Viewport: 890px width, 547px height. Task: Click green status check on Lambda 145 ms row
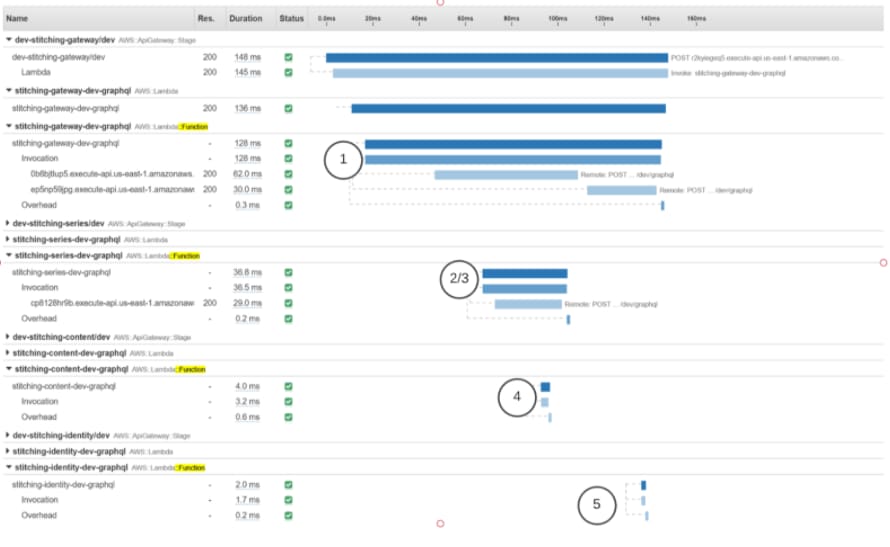tap(288, 73)
